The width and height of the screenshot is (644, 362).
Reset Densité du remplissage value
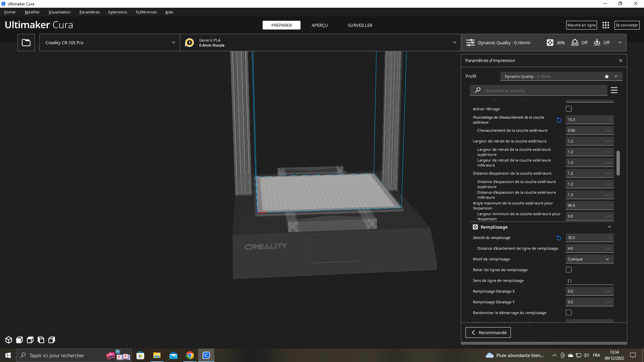tap(559, 238)
